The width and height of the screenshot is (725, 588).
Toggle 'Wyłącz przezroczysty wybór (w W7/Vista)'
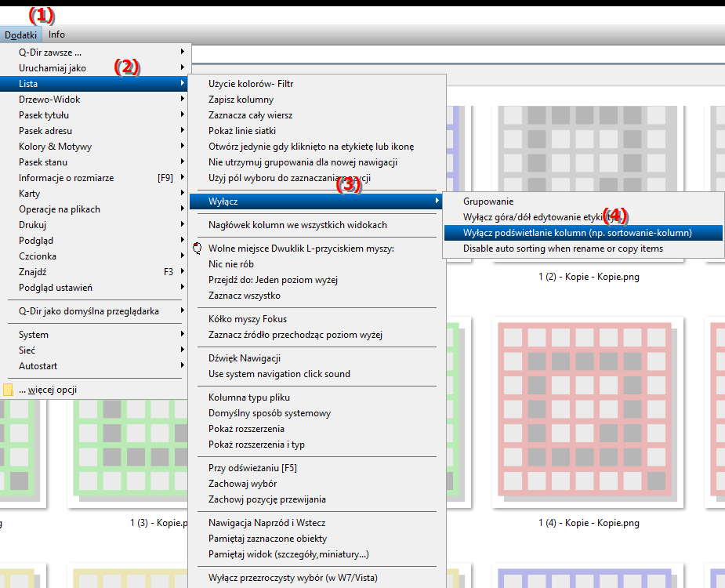pyautogui.click(x=317, y=579)
